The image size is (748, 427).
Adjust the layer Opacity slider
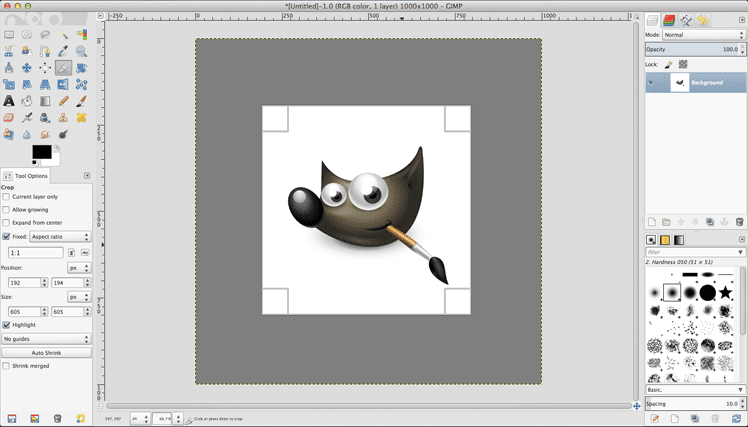[695, 49]
